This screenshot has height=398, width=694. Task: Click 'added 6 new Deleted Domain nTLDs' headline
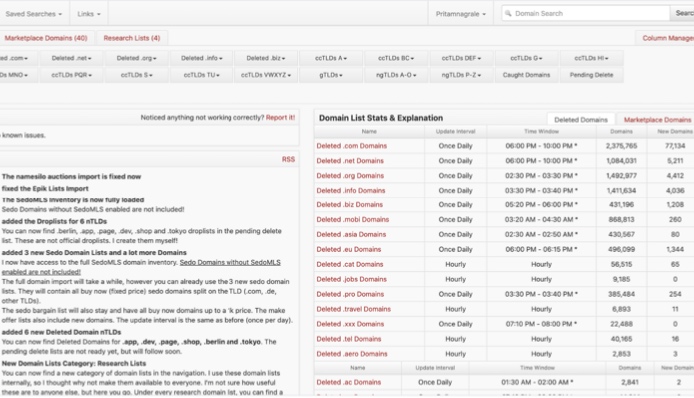(x=61, y=332)
